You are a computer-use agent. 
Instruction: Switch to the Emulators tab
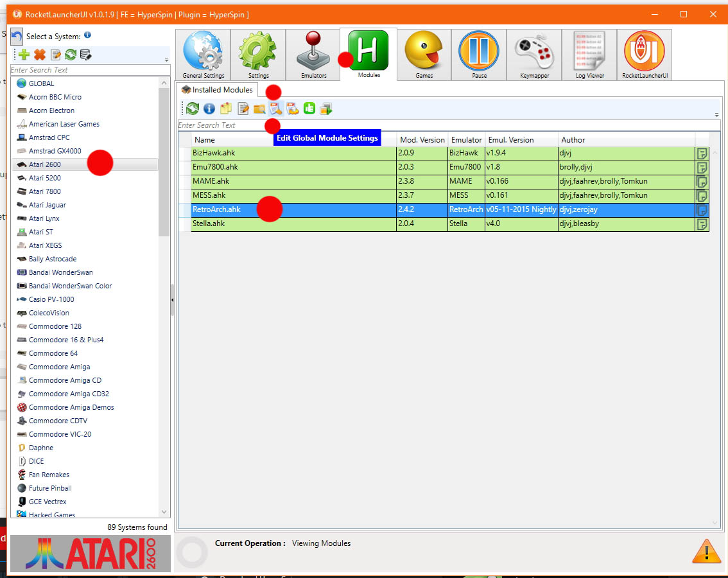coord(313,55)
